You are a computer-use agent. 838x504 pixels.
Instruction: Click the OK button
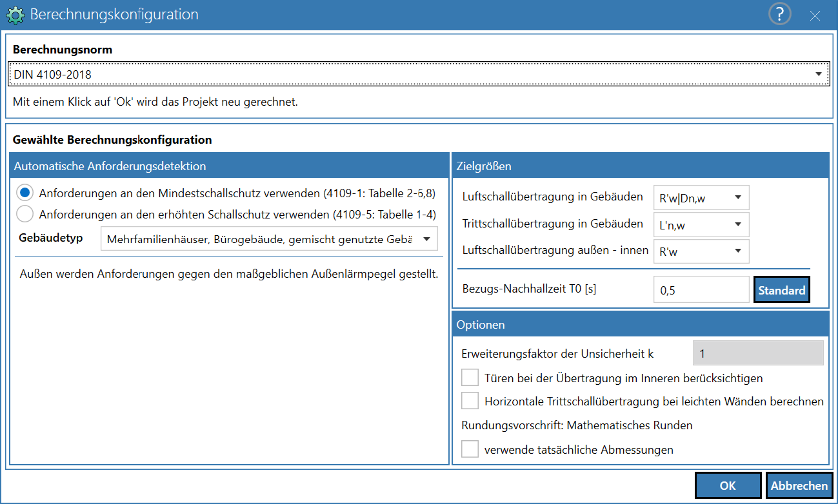pos(728,486)
